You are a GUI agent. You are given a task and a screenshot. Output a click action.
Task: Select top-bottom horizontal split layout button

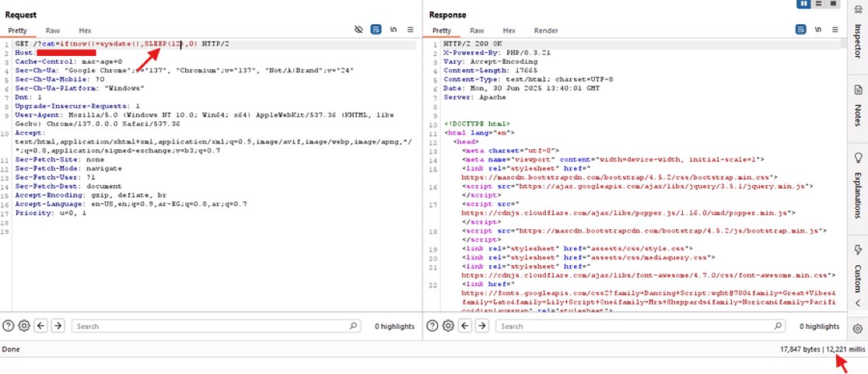819,3
